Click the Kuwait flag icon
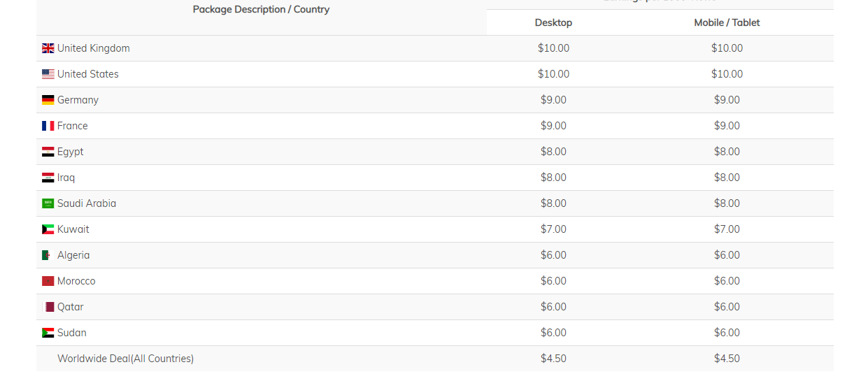868x374 pixels. coord(48,229)
